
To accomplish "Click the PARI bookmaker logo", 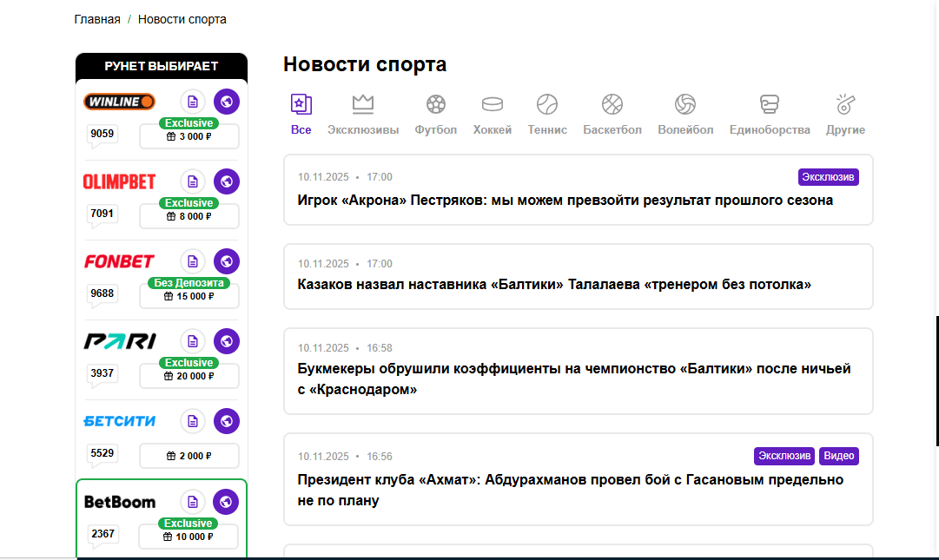I will pyautogui.click(x=120, y=341).
